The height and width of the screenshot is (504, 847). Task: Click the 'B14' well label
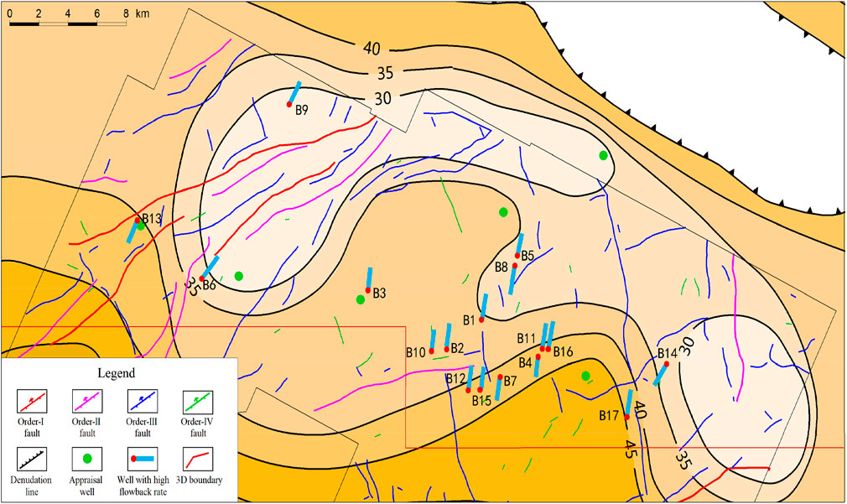click(x=668, y=353)
